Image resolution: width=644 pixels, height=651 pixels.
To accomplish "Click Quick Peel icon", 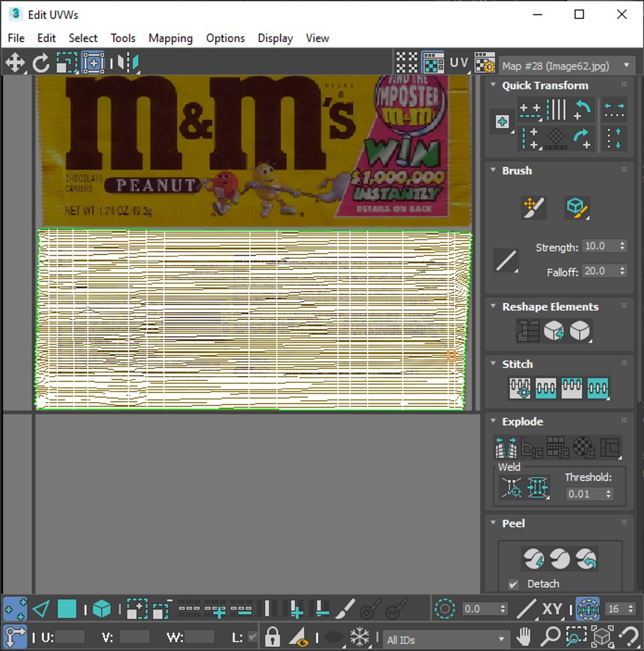I will tap(534, 559).
